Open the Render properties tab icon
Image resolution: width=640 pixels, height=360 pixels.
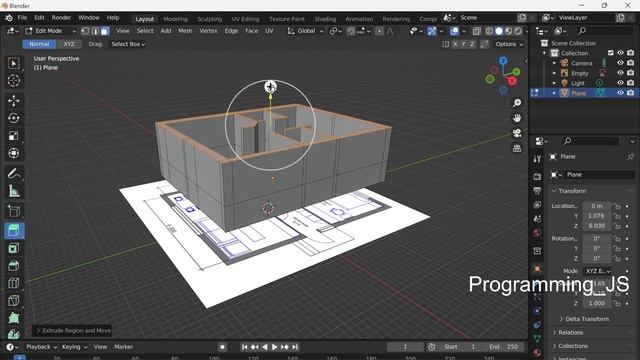pyautogui.click(x=537, y=176)
